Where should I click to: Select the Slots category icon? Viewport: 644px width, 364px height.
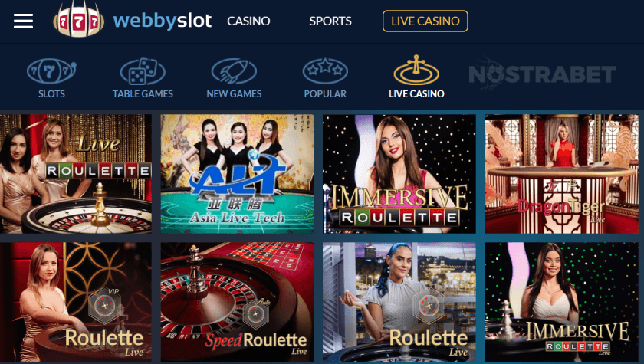click(x=51, y=71)
